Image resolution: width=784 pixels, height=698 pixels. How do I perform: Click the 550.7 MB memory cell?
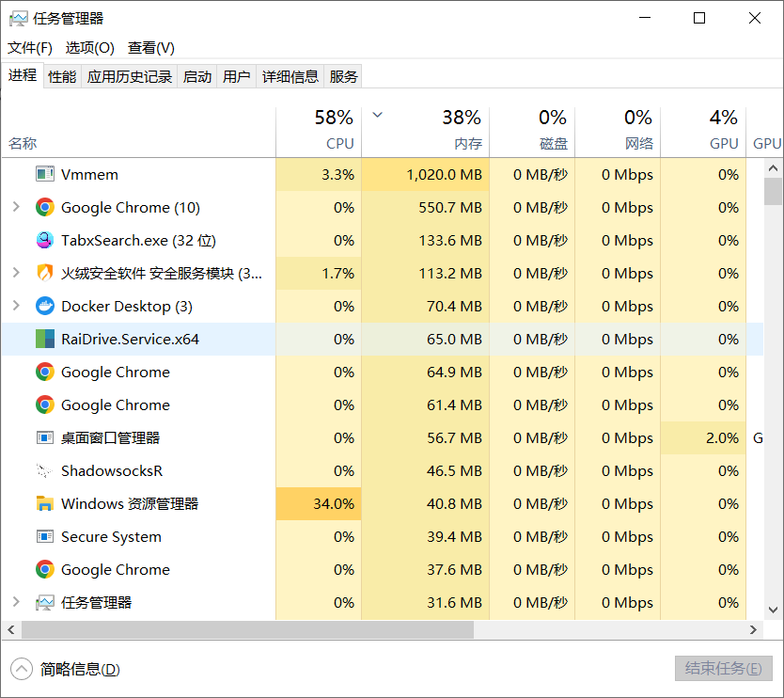point(426,207)
